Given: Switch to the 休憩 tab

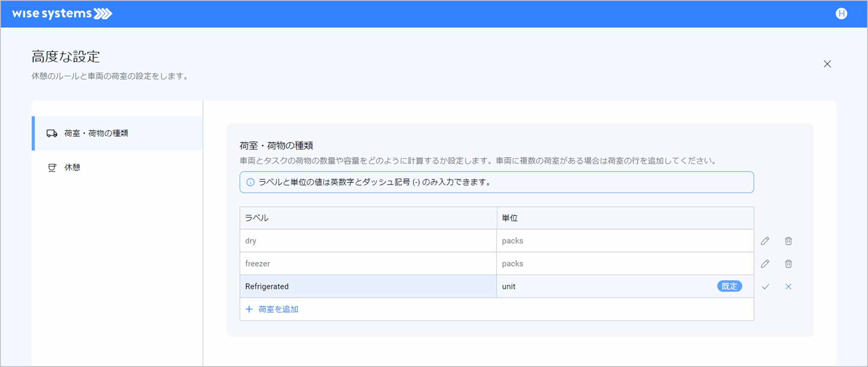Looking at the screenshot, I should pyautogui.click(x=72, y=168).
